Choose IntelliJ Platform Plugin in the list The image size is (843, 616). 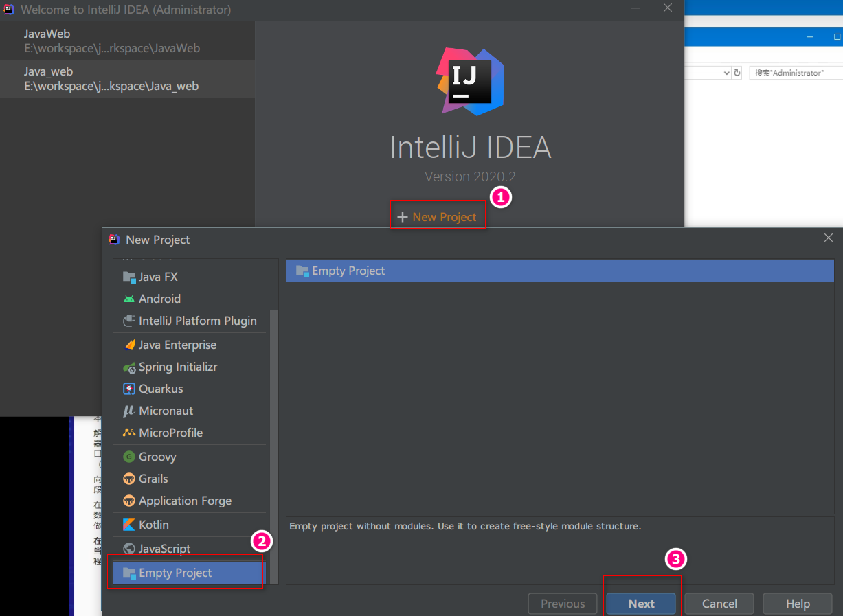point(189,321)
